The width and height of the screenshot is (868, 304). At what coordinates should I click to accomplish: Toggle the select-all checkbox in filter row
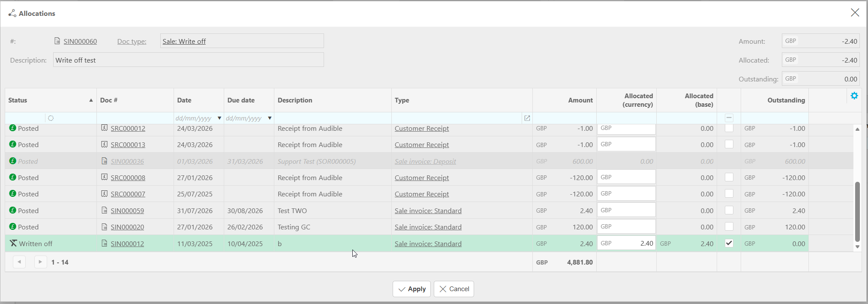tap(729, 118)
